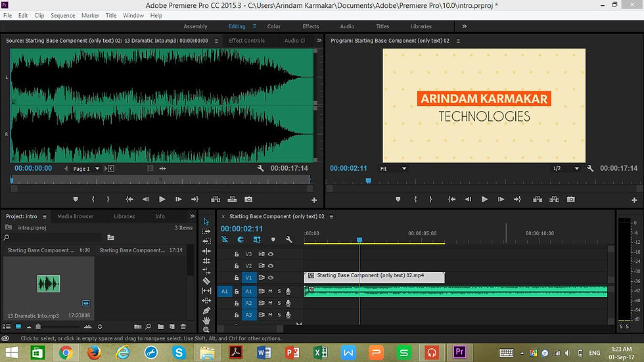
Task: Toggle V3 track output eye
Action: [271, 254]
